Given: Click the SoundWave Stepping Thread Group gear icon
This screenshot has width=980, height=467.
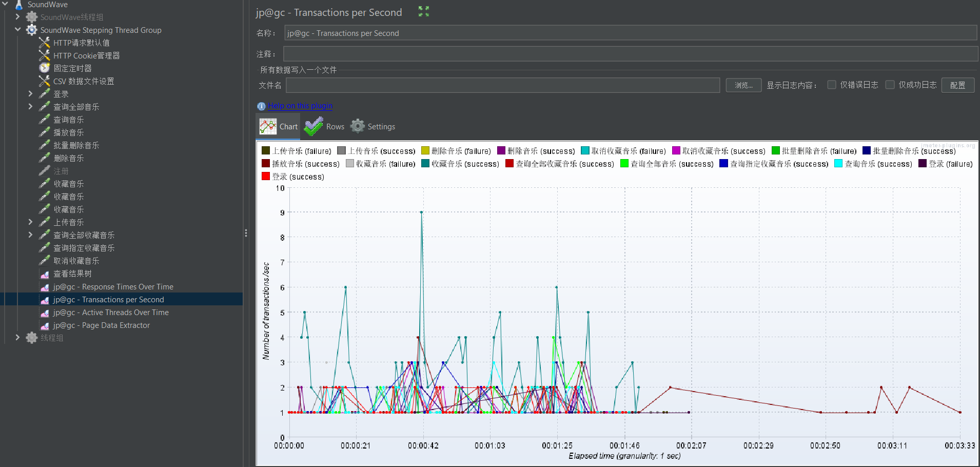Looking at the screenshot, I should (32, 30).
